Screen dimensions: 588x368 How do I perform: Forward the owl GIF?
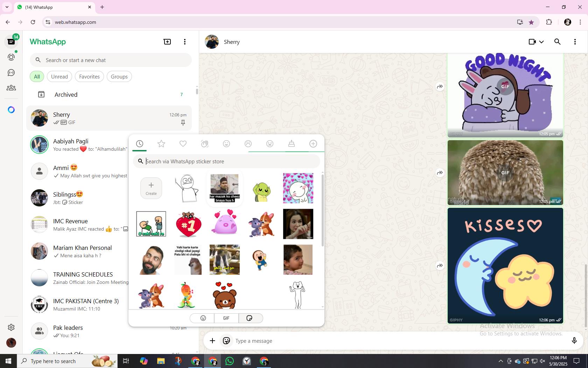[x=440, y=173]
